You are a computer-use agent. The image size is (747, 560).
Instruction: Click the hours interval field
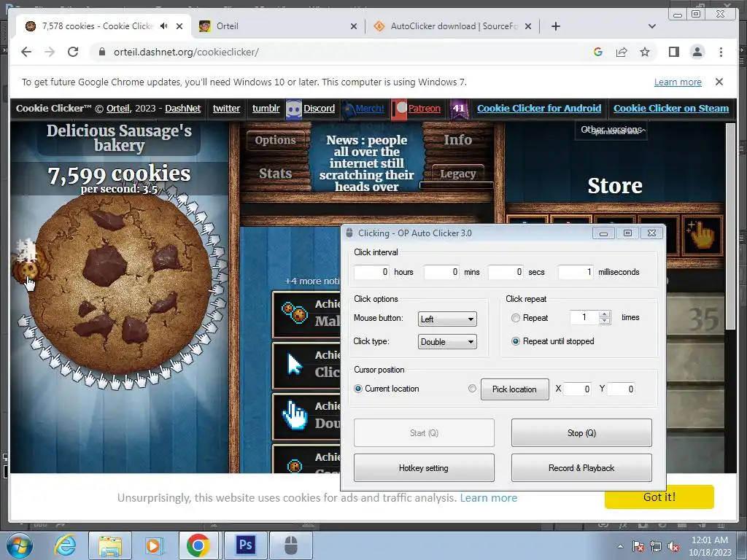coord(371,272)
